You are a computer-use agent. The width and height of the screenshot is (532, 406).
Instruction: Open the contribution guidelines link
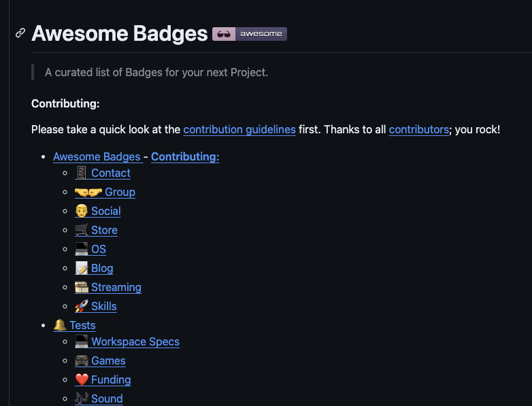239,130
